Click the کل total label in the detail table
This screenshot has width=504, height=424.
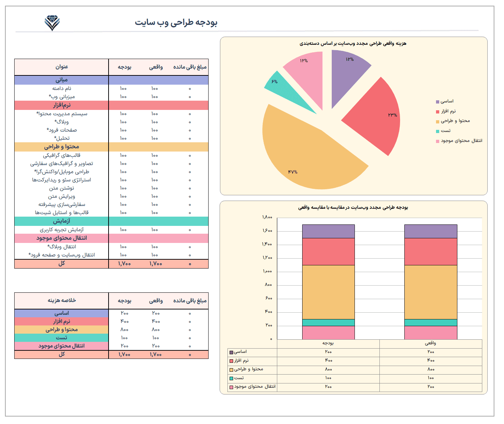coord(62,264)
